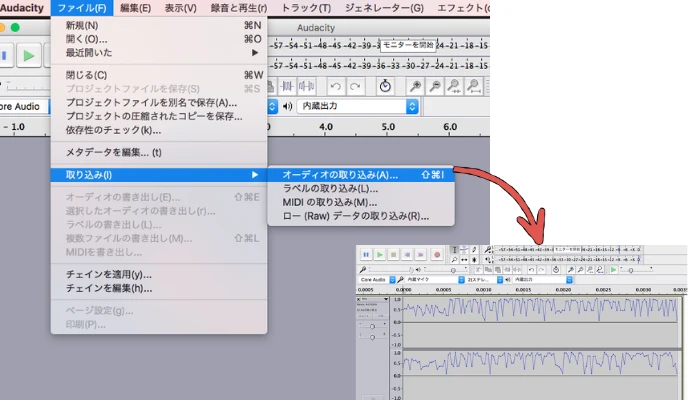
Task: Open the 表示(V) menu
Action: coord(180,8)
